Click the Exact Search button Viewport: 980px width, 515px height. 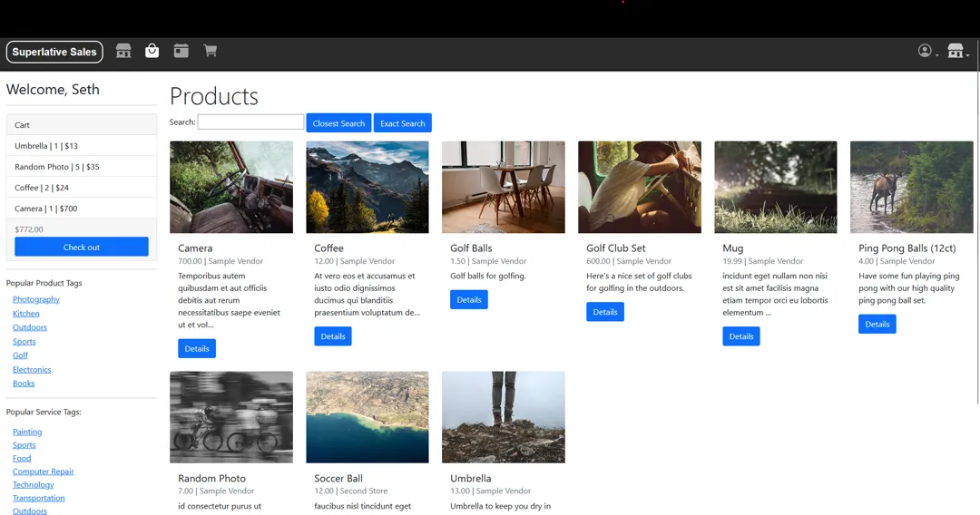403,123
